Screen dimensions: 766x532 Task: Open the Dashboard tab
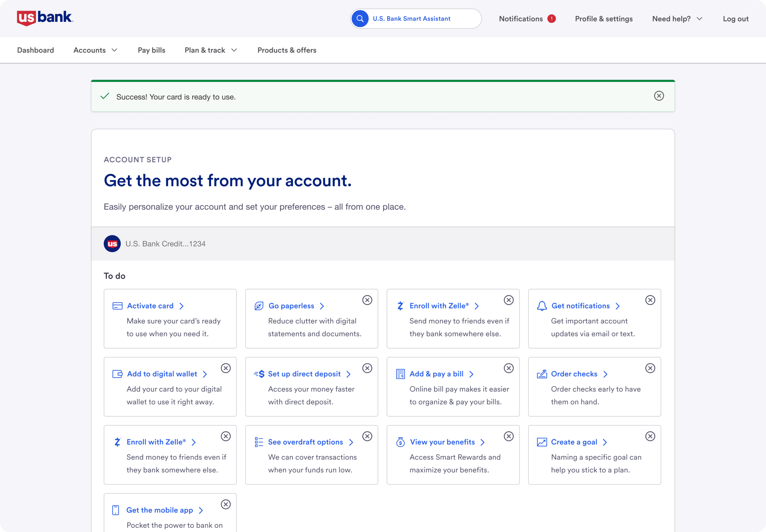[35, 50]
